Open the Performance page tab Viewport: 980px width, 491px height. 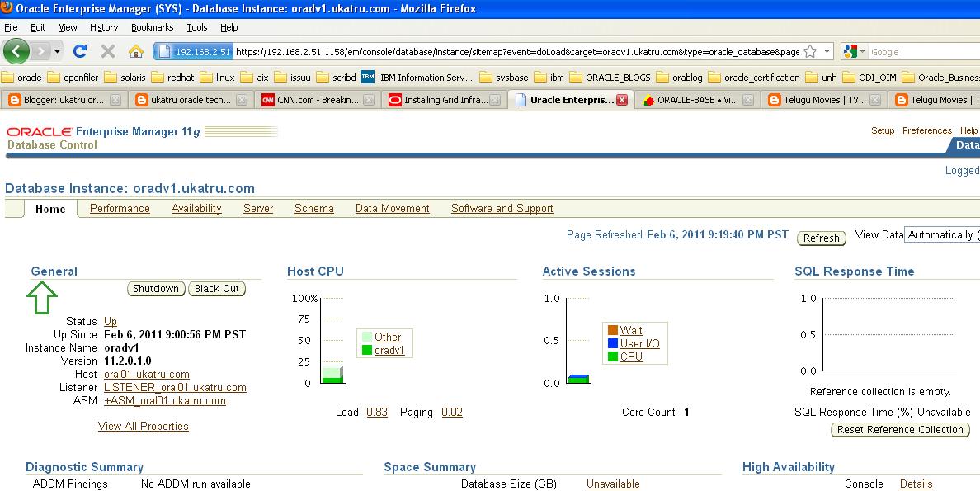pyautogui.click(x=120, y=208)
